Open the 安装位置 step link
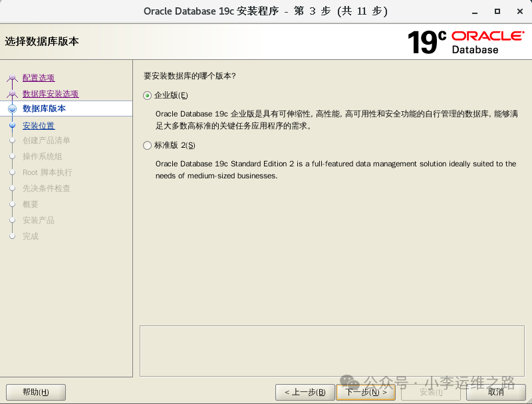 pyautogui.click(x=39, y=126)
